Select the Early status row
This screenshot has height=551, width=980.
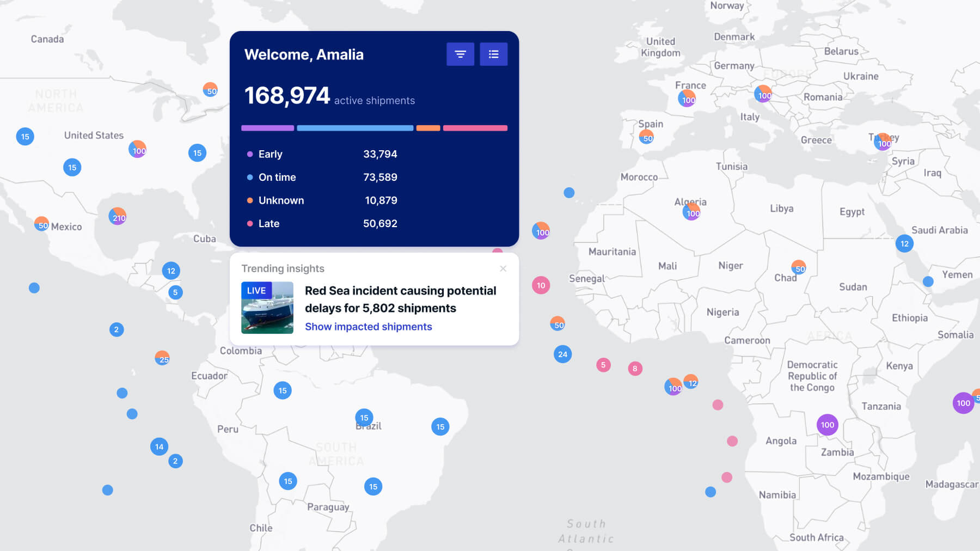click(x=322, y=154)
